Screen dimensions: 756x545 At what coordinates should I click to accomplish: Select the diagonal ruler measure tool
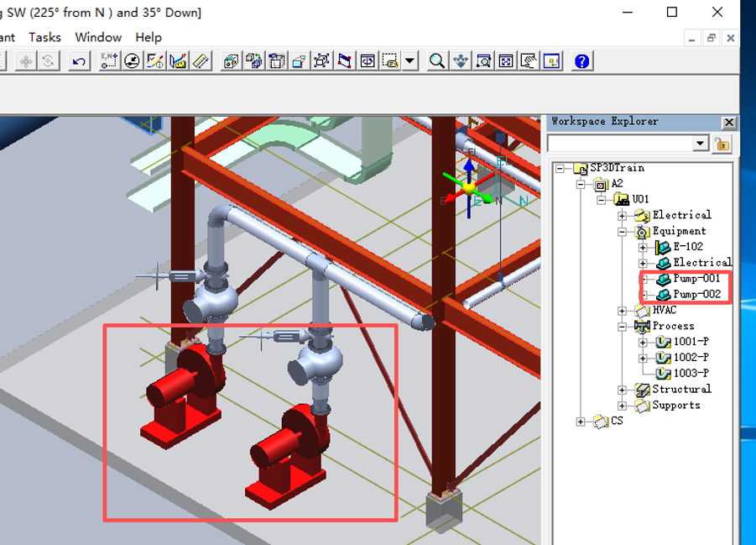pos(201,61)
